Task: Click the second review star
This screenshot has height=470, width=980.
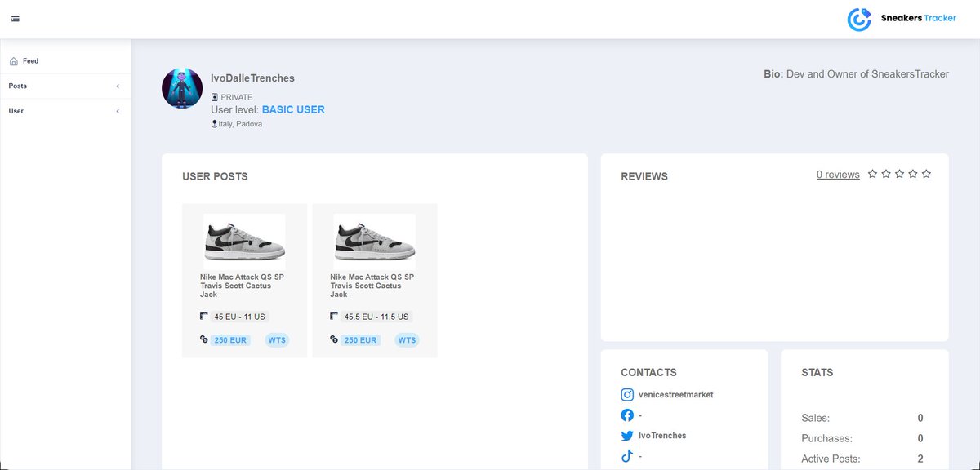Action: 886,174
